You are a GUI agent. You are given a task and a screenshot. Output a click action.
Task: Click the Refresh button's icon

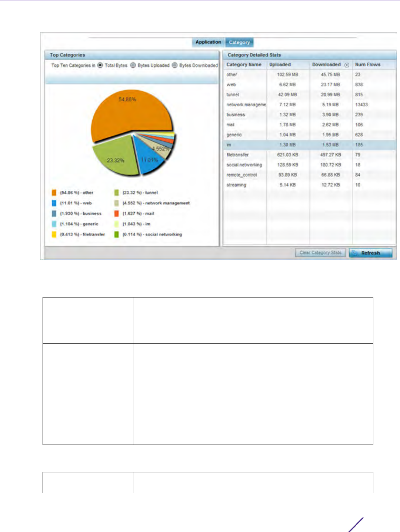[355, 253]
